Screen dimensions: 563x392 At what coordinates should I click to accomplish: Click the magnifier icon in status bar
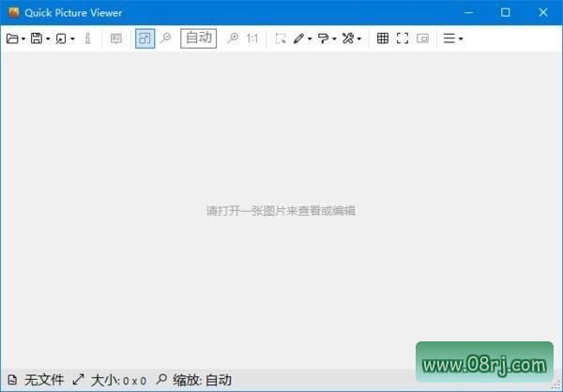[x=161, y=379]
